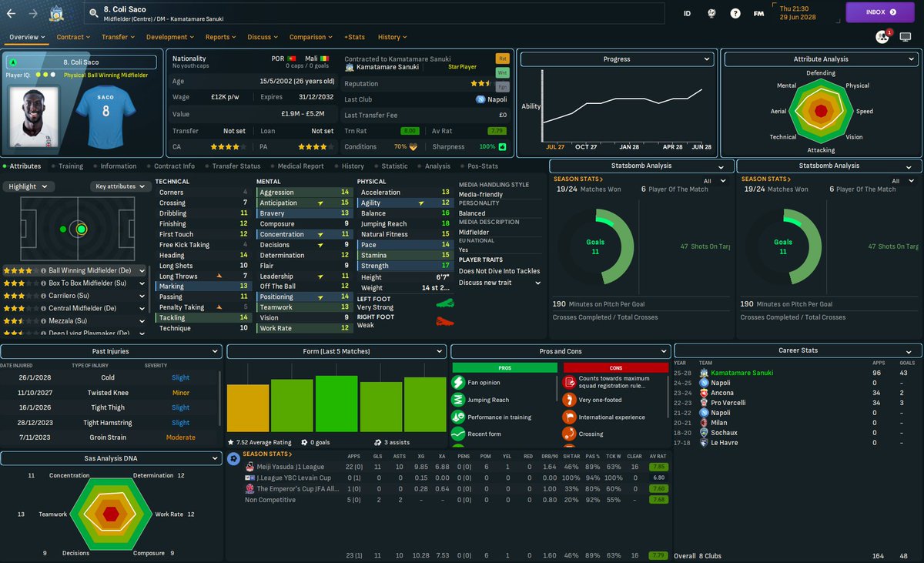Click the Jumping Reach pro icon
The width and height of the screenshot is (924, 563).
[457, 400]
